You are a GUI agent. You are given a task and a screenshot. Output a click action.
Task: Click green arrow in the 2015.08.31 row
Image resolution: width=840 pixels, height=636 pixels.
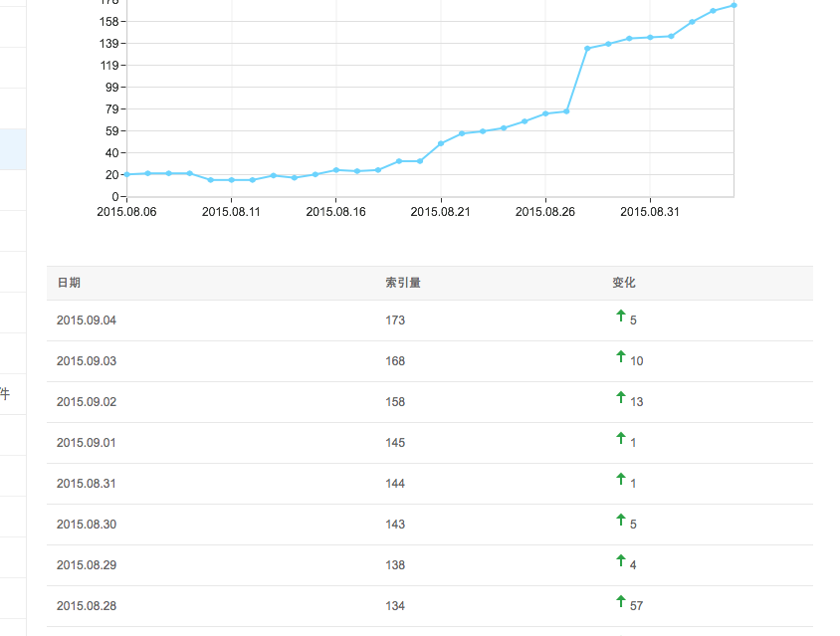click(x=621, y=479)
